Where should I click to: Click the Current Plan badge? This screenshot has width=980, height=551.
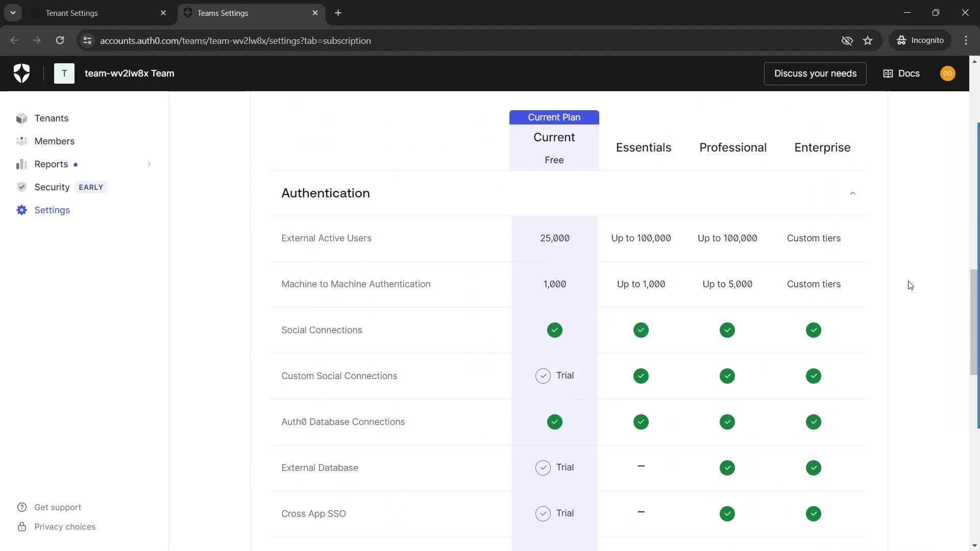pyautogui.click(x=554, y=117)
